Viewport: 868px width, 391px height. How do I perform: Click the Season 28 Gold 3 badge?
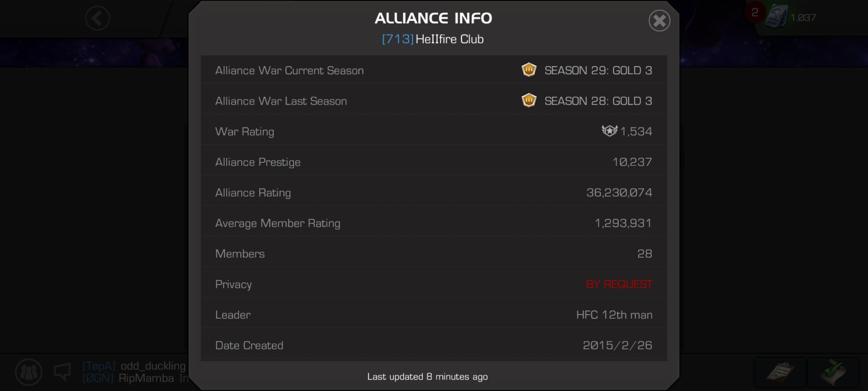(529, 100)
